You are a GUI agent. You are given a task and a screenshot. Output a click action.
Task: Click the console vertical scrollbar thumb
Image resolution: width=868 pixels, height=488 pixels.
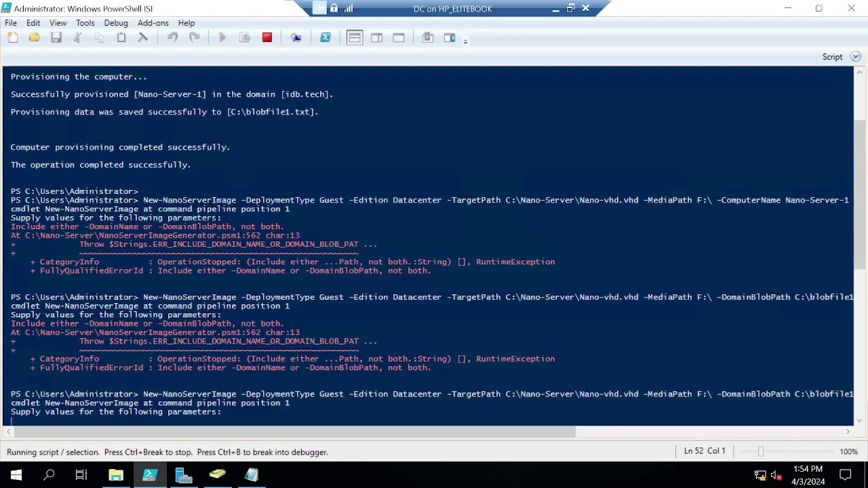(x=859, y=194)
